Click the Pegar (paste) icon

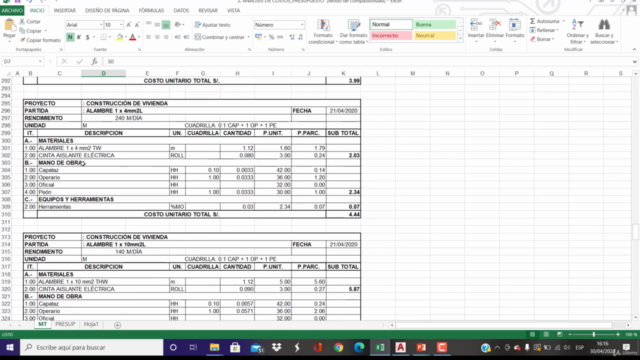9,26
